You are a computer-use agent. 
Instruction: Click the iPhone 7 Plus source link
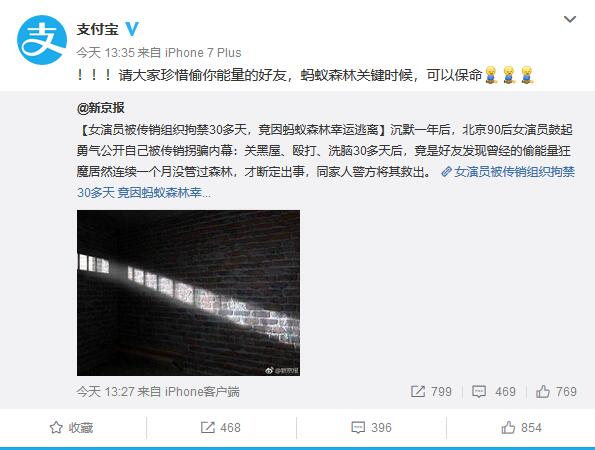tap(203, 53)
